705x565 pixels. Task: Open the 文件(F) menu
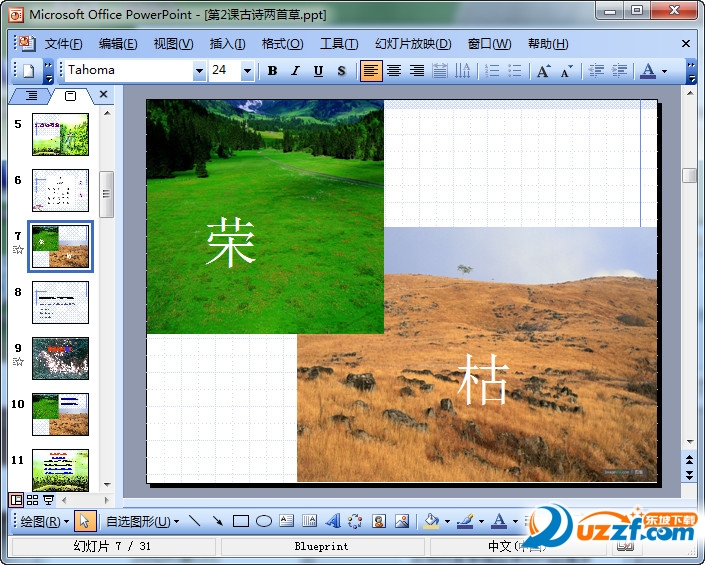pyautogui.click(x=63, y=44)
